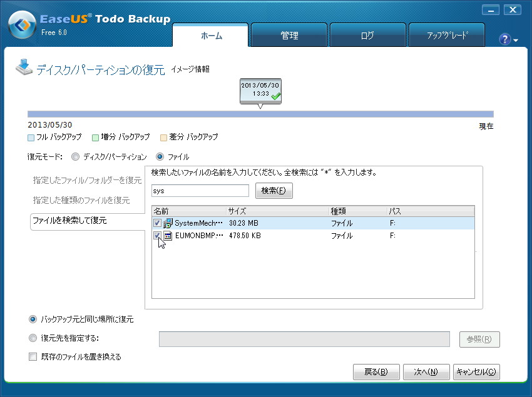Screen dimensions: 532x397
Task: Choose バックアップ元と同じ場所に復元 radio
Action: coord(33,319)
